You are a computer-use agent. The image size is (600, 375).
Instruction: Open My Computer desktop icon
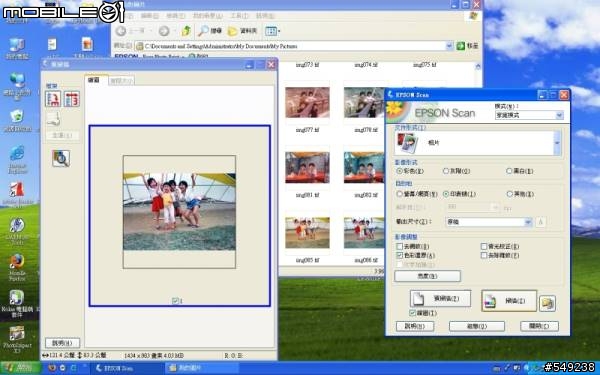[17, 45]
